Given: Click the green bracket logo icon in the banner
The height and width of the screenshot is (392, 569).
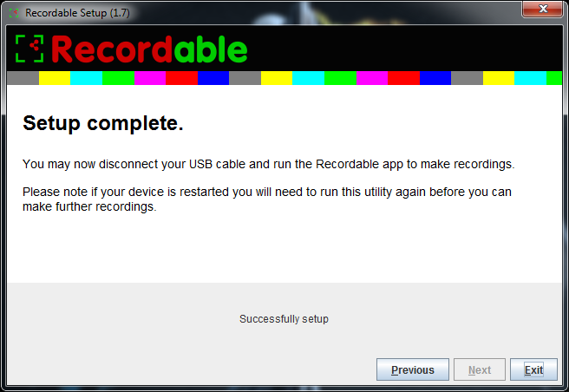Looking at the screenshot, I should [x=29, y=49].
